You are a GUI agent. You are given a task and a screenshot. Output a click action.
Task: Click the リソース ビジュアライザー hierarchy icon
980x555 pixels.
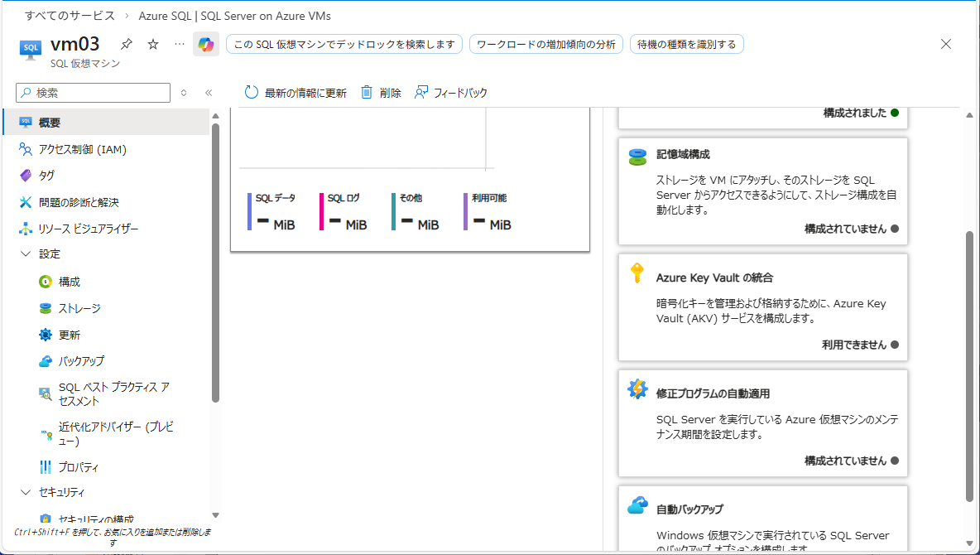coord(26,229)
